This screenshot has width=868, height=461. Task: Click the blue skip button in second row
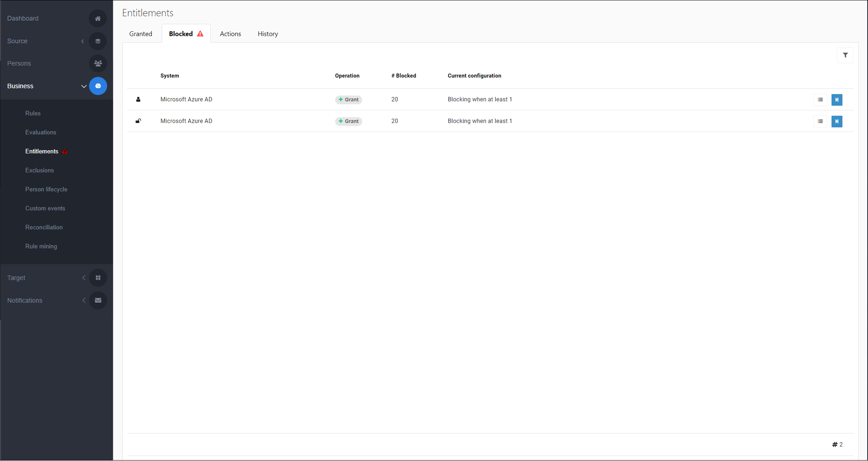[x=836, y=121]
